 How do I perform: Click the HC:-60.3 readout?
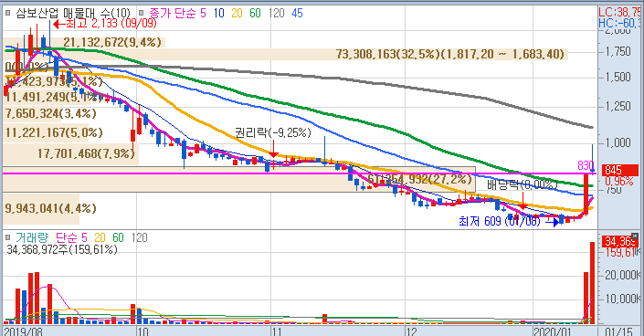(619, 23)
